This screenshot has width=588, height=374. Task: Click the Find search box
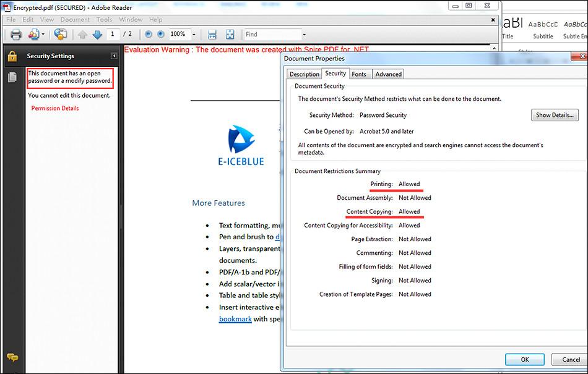point(272,35)
